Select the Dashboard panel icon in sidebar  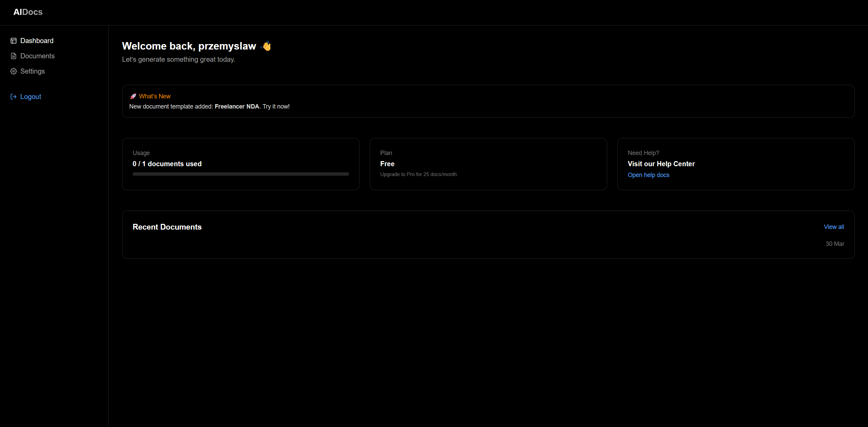(x=14, y=41)
